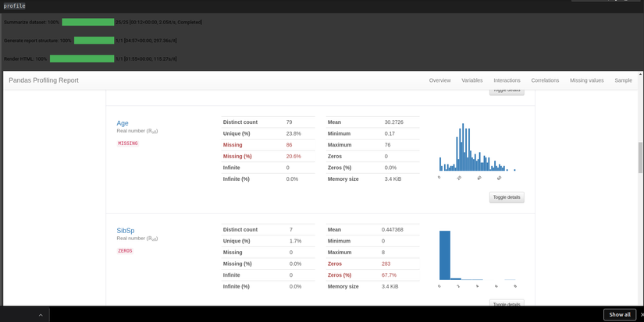Toggle details of variable above Age

(x=507, y=92)
